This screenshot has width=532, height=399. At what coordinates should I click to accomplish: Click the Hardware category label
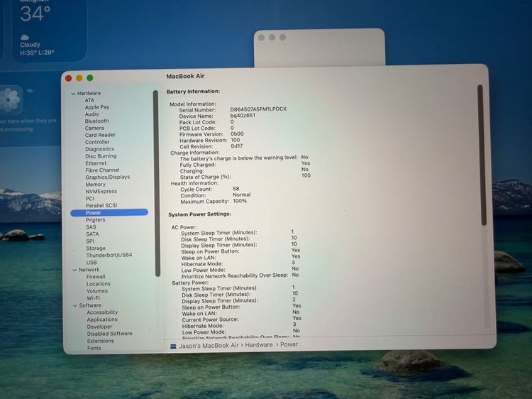coord(89,93)
